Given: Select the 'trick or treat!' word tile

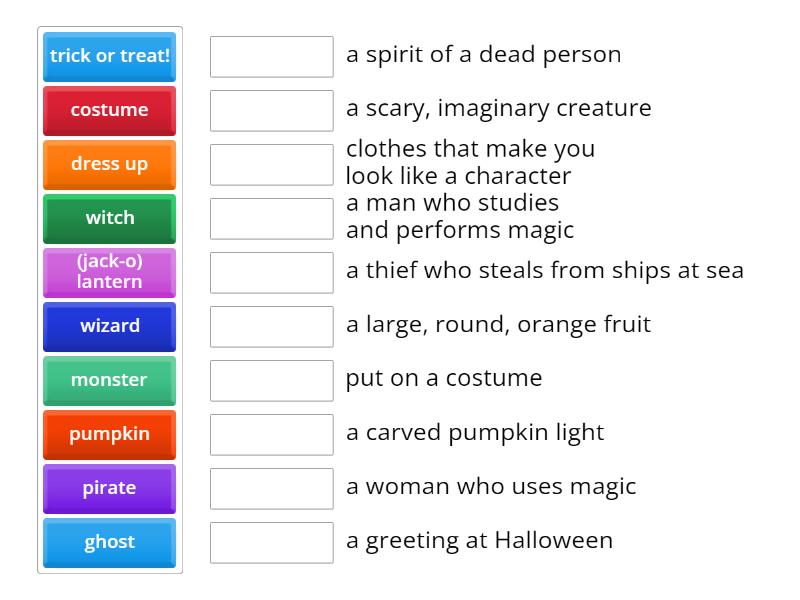Looking at the screenshot, I should tap(109, 57).
